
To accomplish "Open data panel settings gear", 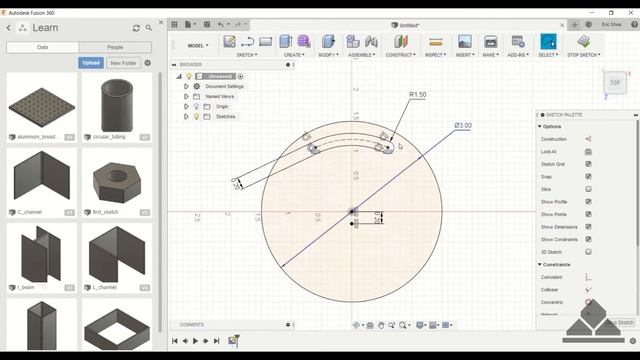I will pyautogui.click(x=148, y=63).
